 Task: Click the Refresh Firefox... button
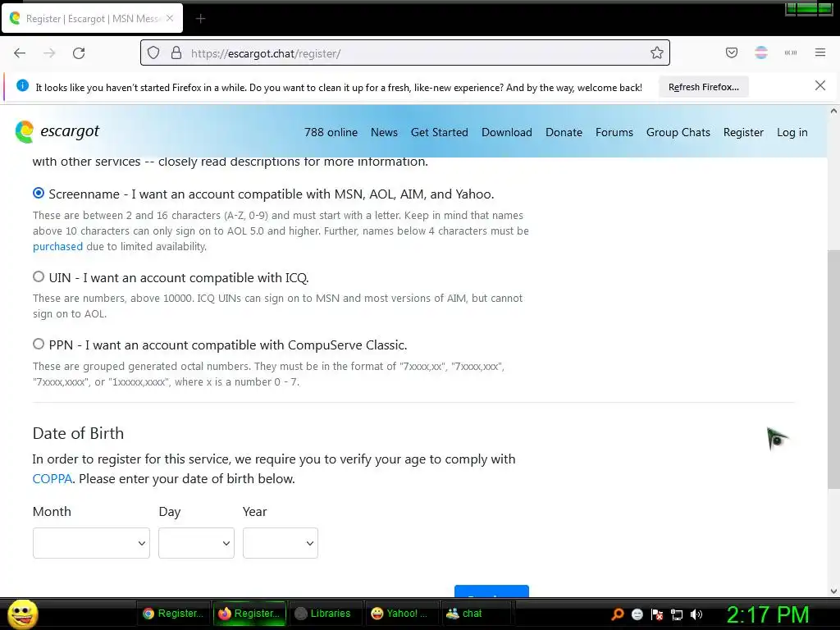pos(703,87)
